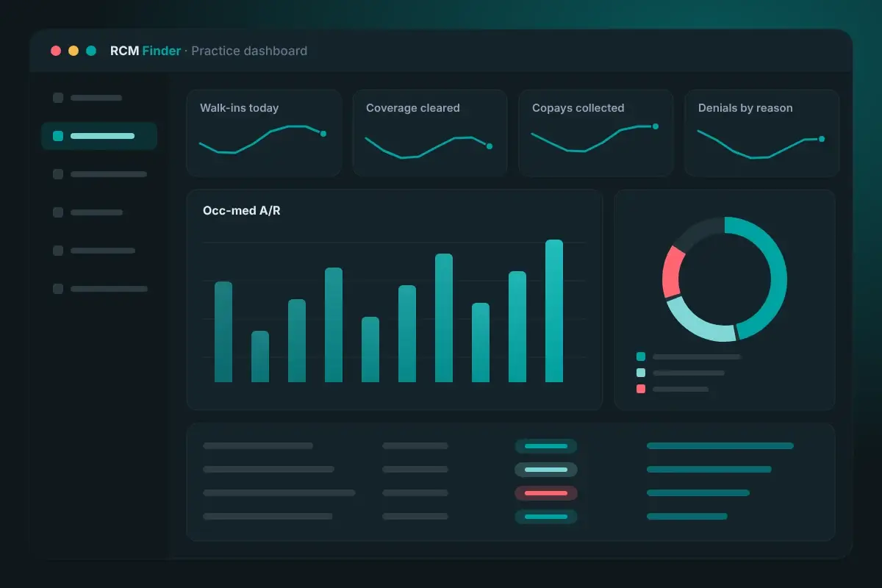Viewport: 882px width, 588px height.
Task: Select the shortest bar in Occ-med A/R chart
Action: [x=260, y=356]
